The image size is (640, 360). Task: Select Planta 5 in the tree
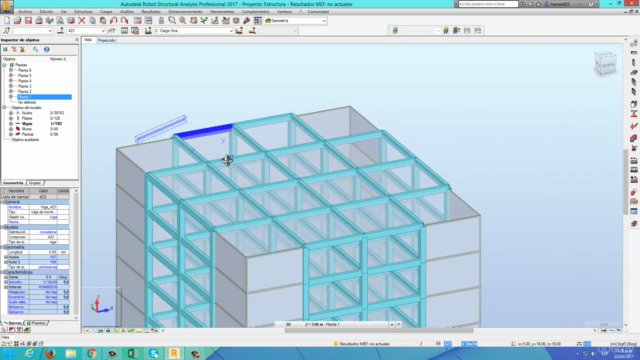(x=24, y=76)
